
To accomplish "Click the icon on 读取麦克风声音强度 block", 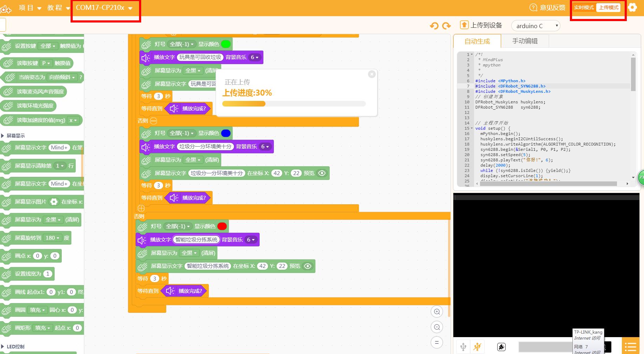I will click(x=8, y=92).
